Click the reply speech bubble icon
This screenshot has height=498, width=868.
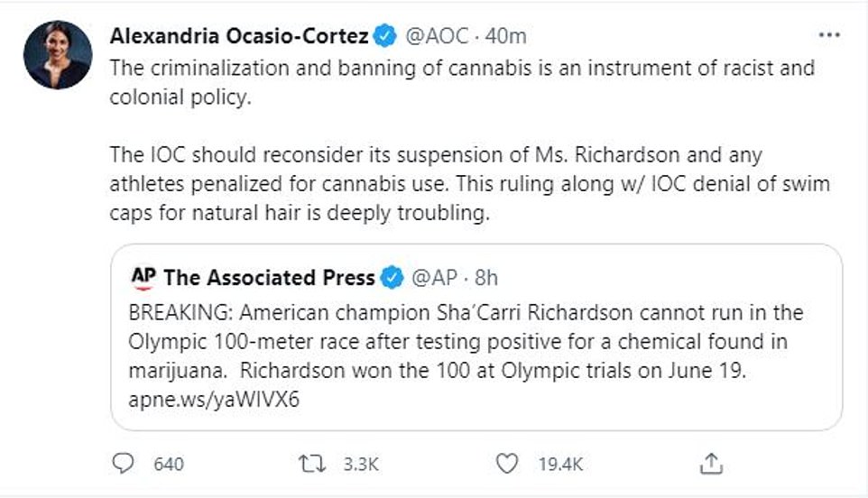tap(122, 464)
